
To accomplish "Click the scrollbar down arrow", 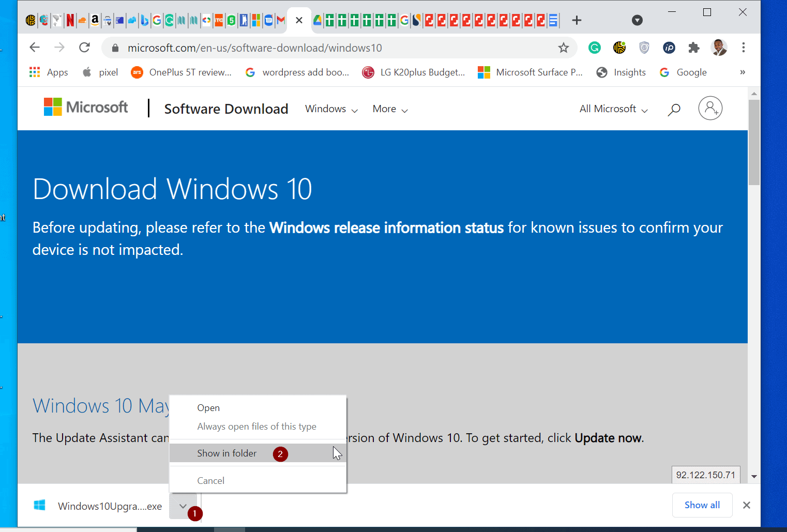I will pyautogui.click(x=754, y=477).
